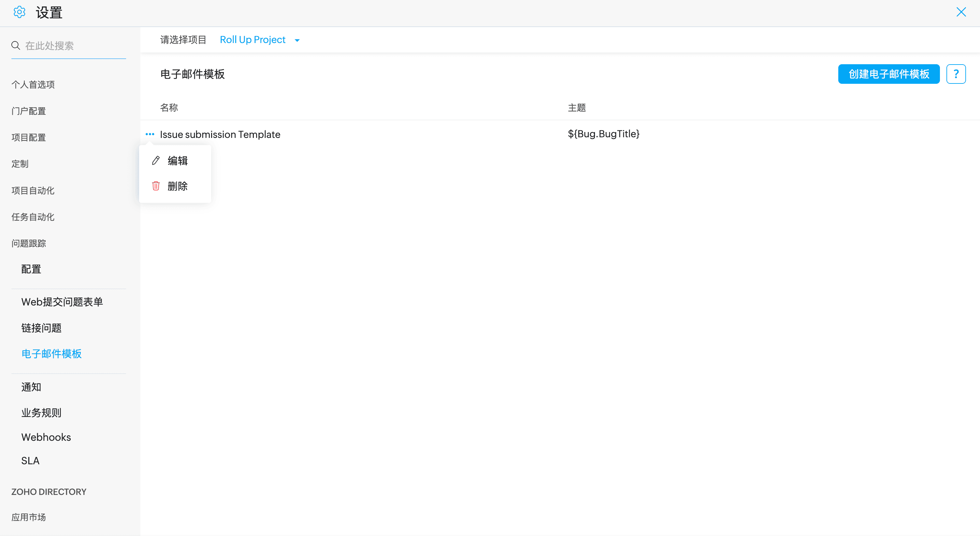Click the search magnifier icon

coord(16,46)
